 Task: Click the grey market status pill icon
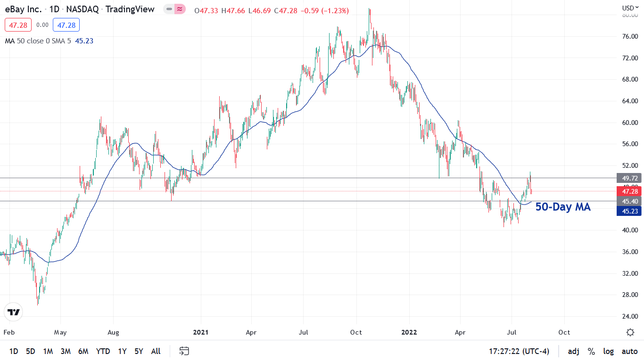coord(169,9)
